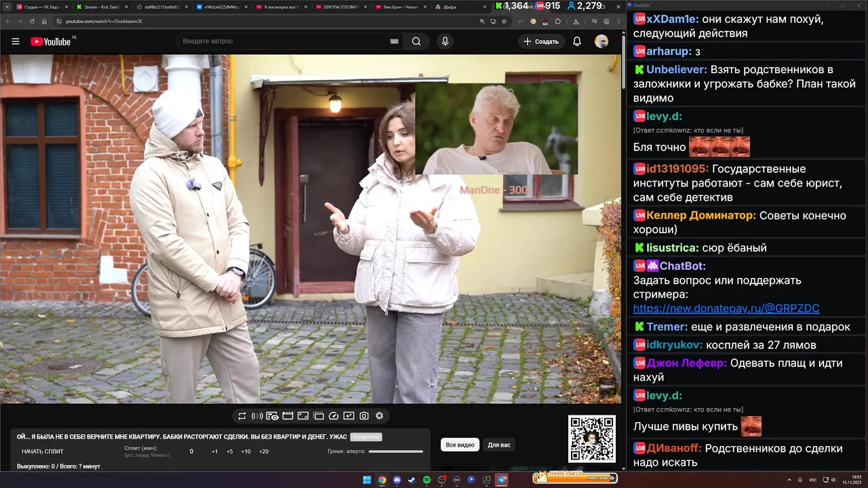Open Steam from the taskbar
The width and height of the screenshot is (868, 488).
412,480
